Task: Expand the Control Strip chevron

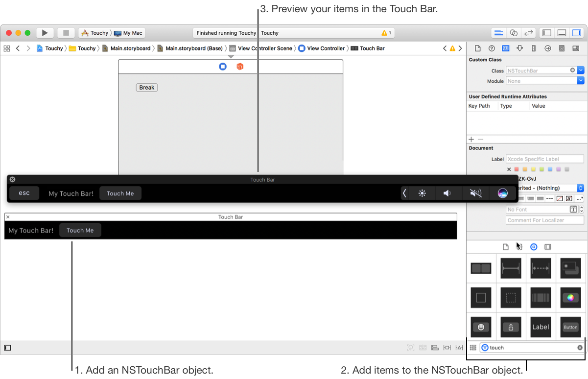Action: tap(404, 193)
